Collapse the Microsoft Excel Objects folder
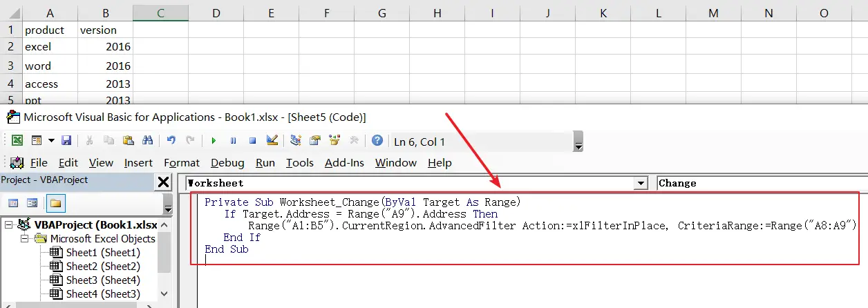The image size is (868, 308). click(x=24, y=239)
